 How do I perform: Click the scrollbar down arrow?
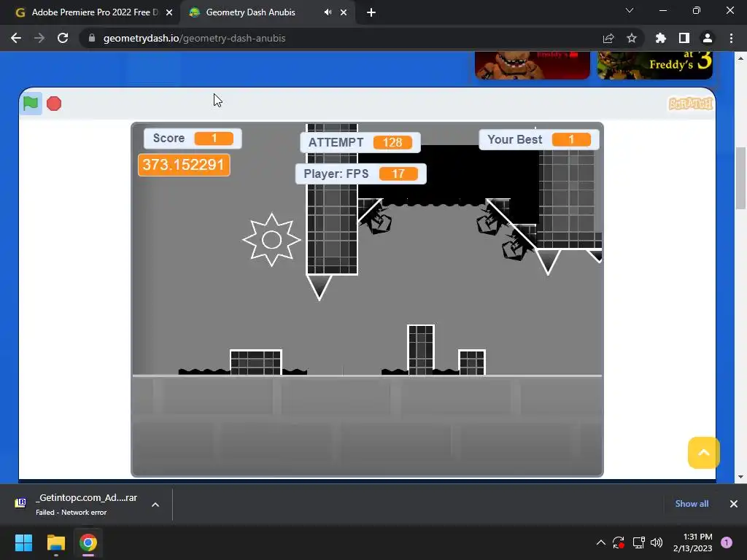coord(740,477)
